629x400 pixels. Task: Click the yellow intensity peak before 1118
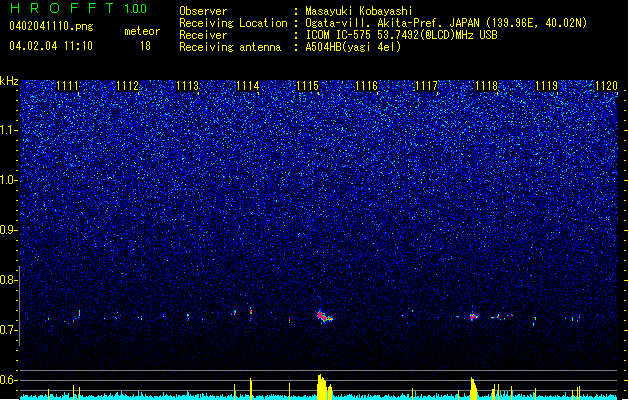coord(474,388)
